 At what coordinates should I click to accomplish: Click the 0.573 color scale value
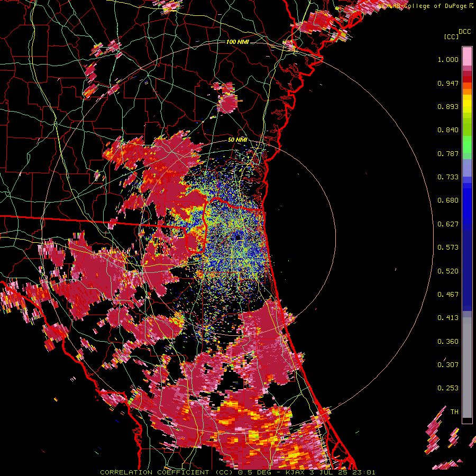(448, 248)
